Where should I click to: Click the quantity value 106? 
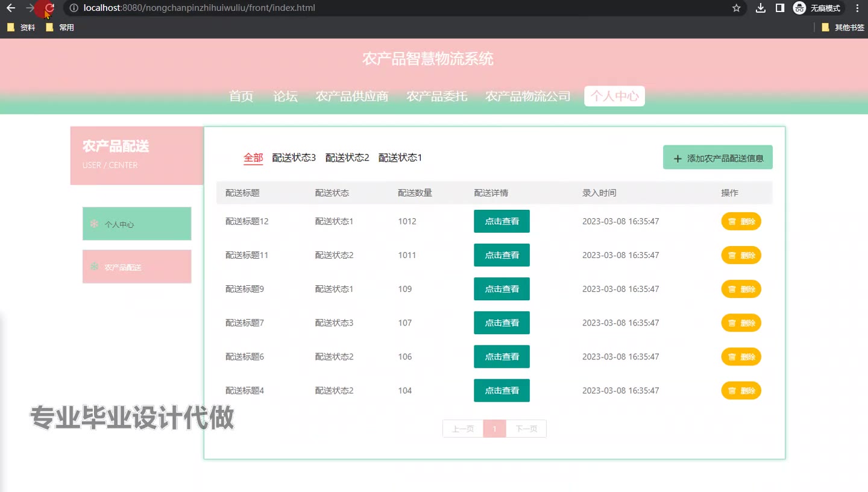tap(405, 356)
